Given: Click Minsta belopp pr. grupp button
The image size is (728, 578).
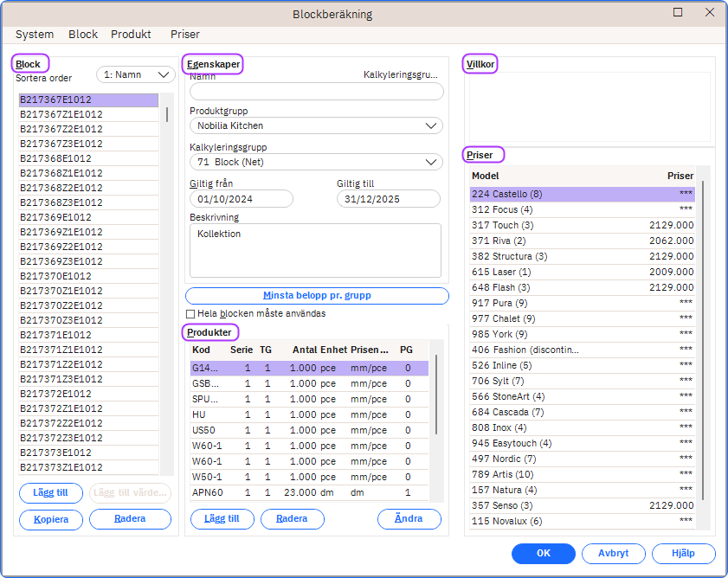Looking at the screenshot, I should coord(317,296).
